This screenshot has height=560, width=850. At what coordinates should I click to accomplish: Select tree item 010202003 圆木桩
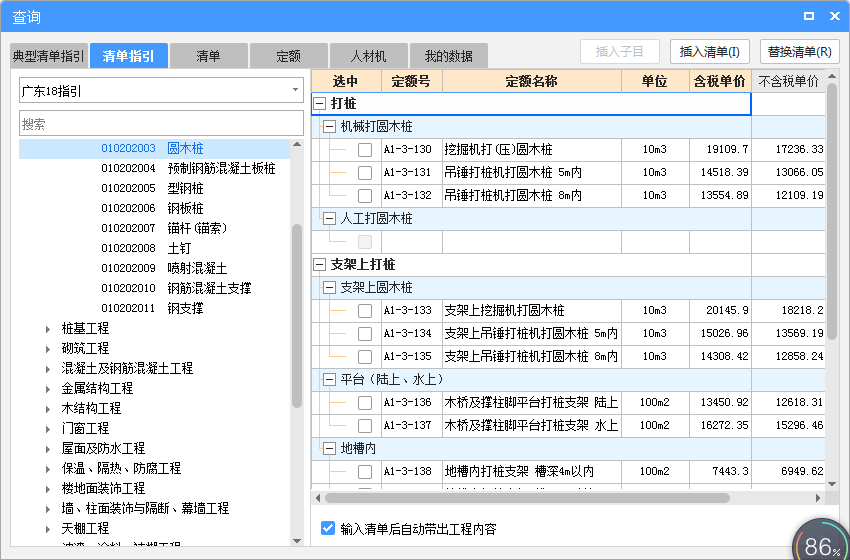click(152, 149)
